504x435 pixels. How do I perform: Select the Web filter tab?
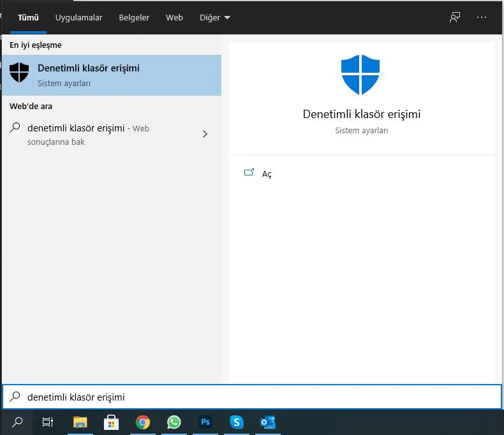(174, 18)
